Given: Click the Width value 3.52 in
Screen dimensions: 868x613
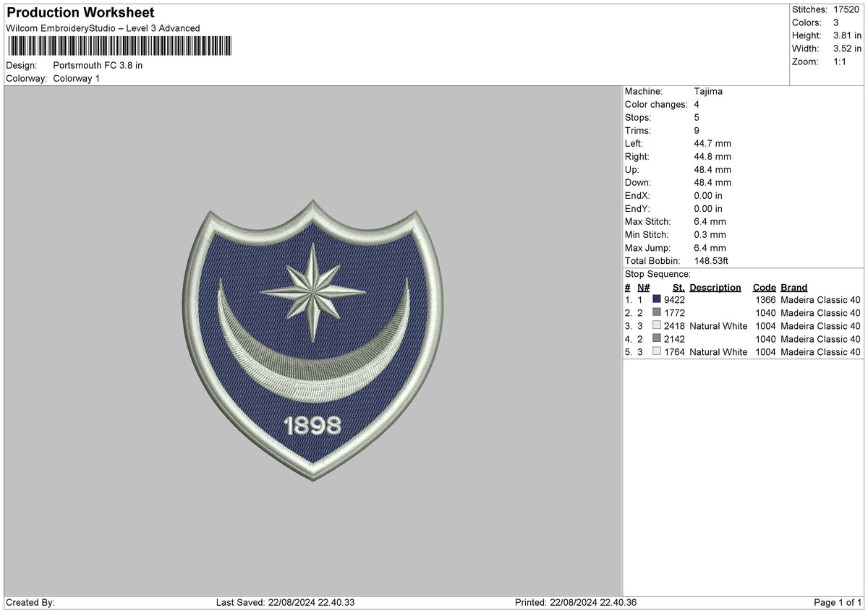Looking at the screenshot, I should tap(848, 48).
